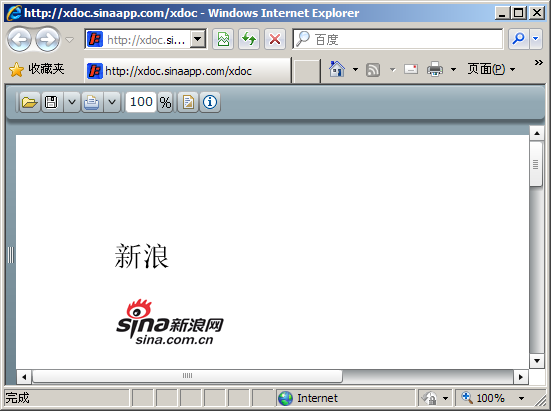Click the Internet Explorer title bar icon
This screenshot has height=411, width=551.
coord(14,13)
